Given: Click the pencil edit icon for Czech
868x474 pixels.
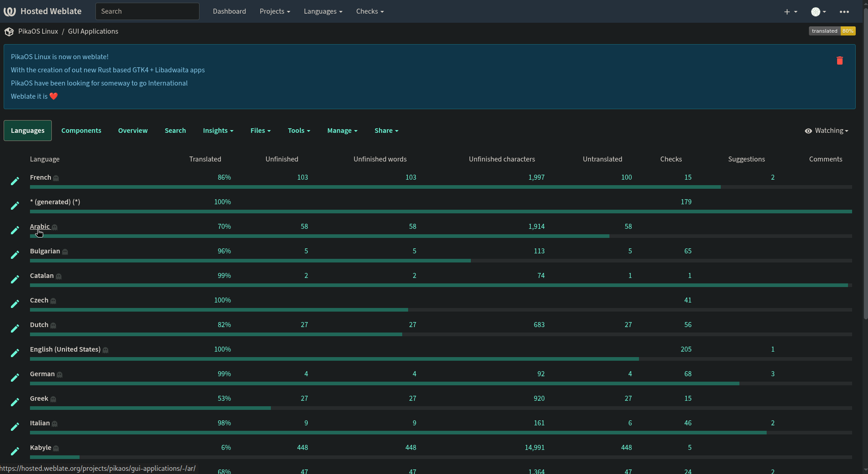Looking at the screenshot, I should (x=15, y=304).
